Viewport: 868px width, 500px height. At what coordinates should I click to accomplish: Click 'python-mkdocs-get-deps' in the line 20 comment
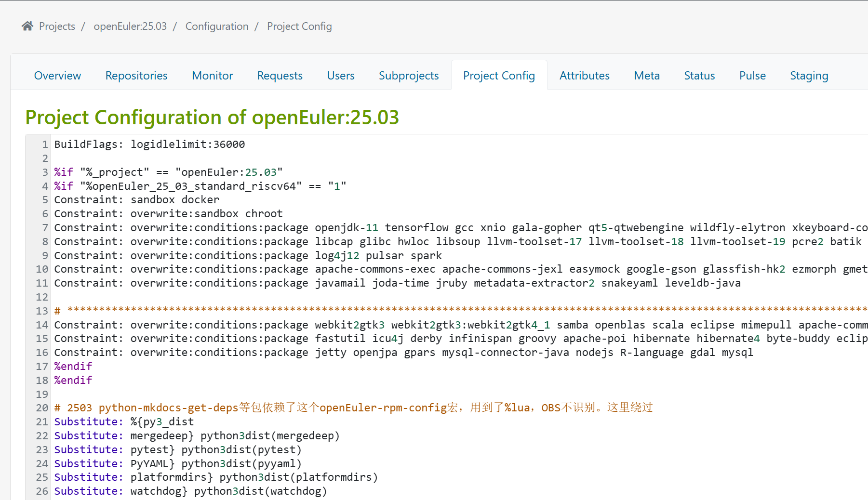tap(169, 408)
